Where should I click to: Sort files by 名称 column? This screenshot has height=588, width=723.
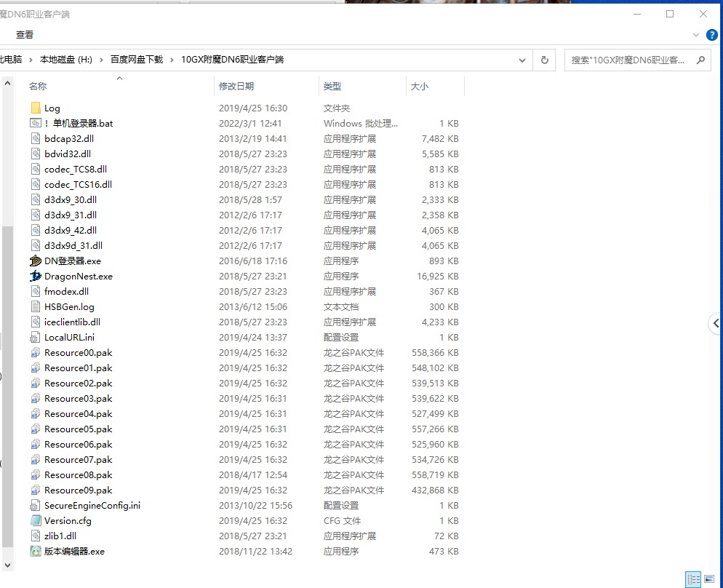38,87
